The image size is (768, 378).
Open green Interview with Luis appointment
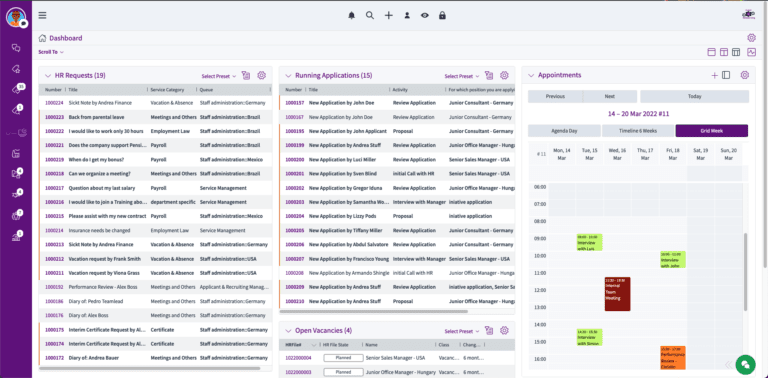point(589,242)
